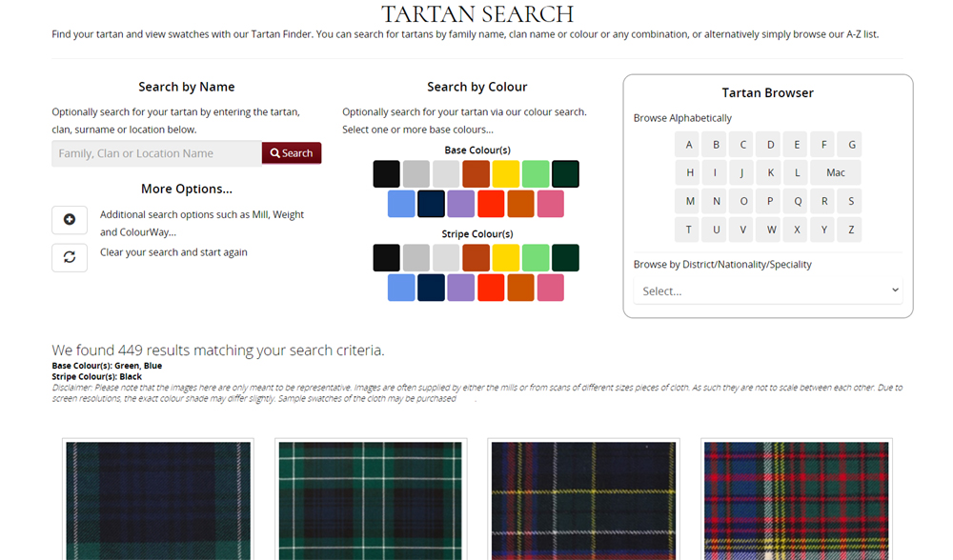
Task: Click the plus icon for additional search options
Action: pyautogui.click(x=70, y=220)
